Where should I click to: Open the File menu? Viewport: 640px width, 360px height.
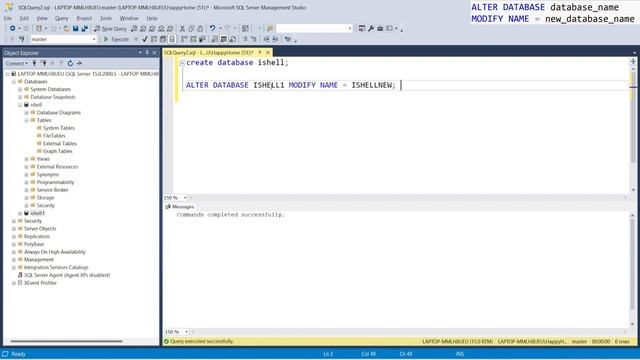click(8, 18)
